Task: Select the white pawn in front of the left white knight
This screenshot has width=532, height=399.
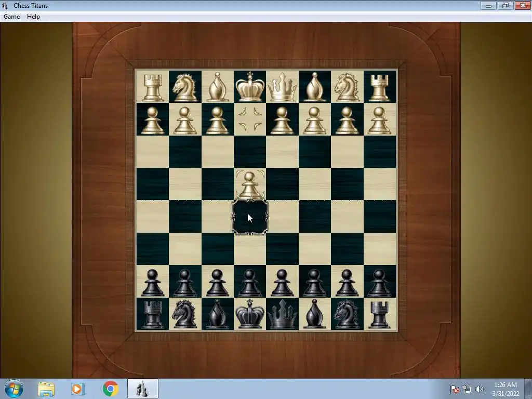Action: [x=184, y=121]
